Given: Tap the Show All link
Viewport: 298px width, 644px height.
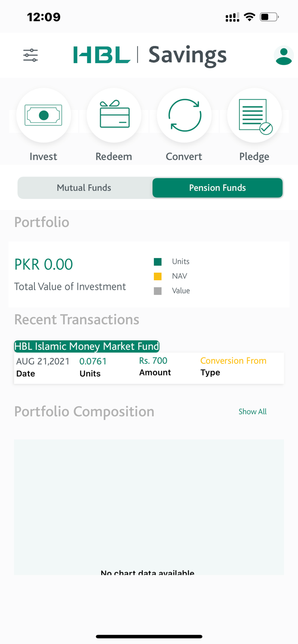Looking at the screenshot, I should pyautogui.click(x=252, y=411).
